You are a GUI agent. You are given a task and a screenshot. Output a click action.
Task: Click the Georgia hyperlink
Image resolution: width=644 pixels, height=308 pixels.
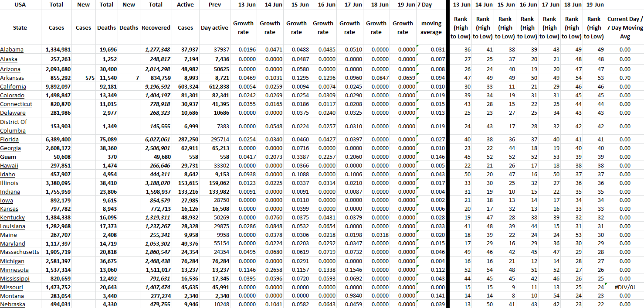point(10,148)
